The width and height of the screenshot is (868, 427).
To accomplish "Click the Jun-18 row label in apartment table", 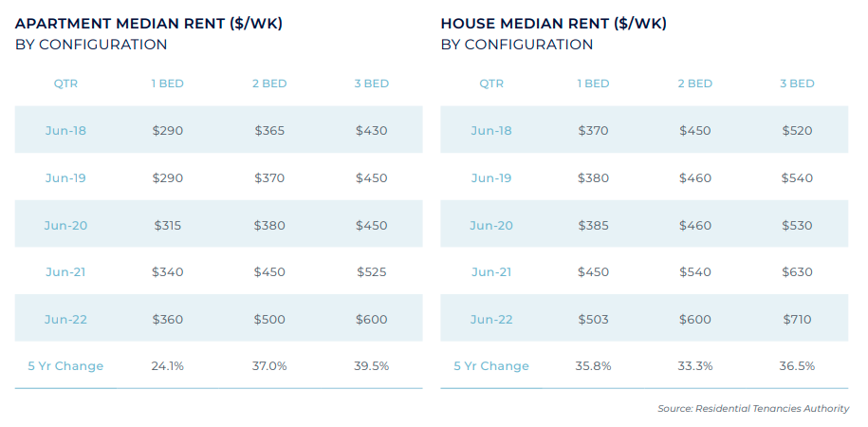I will click(x=66, y=130).
